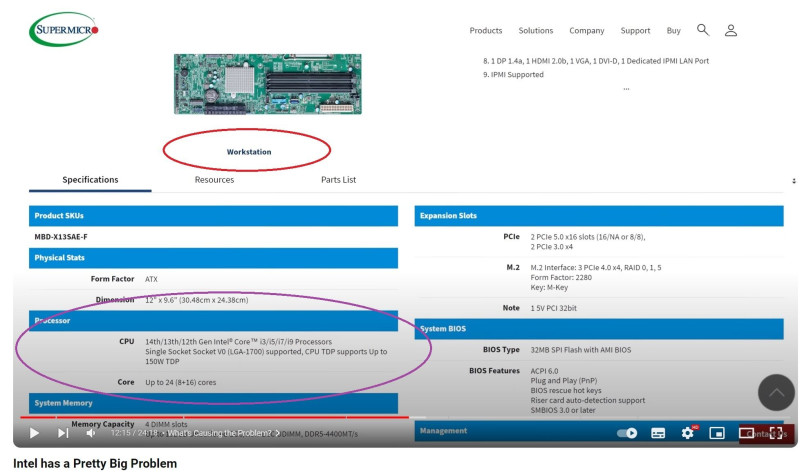The width and height of the screenshot is (800, 473).
Task: Click the '2 PCIe 3.0 x4' text
Action: click(x=552, y=247)
